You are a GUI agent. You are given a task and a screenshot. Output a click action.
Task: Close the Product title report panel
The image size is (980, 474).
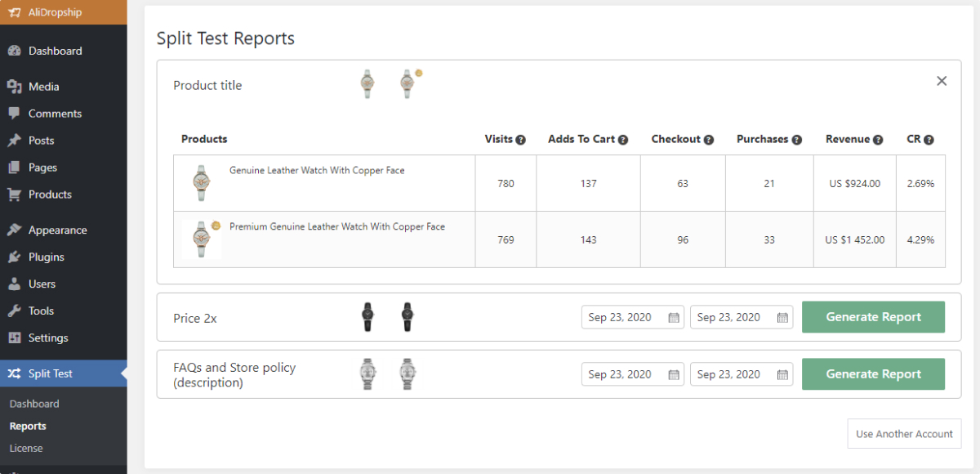pyautogui.click(x=942, y=81)
